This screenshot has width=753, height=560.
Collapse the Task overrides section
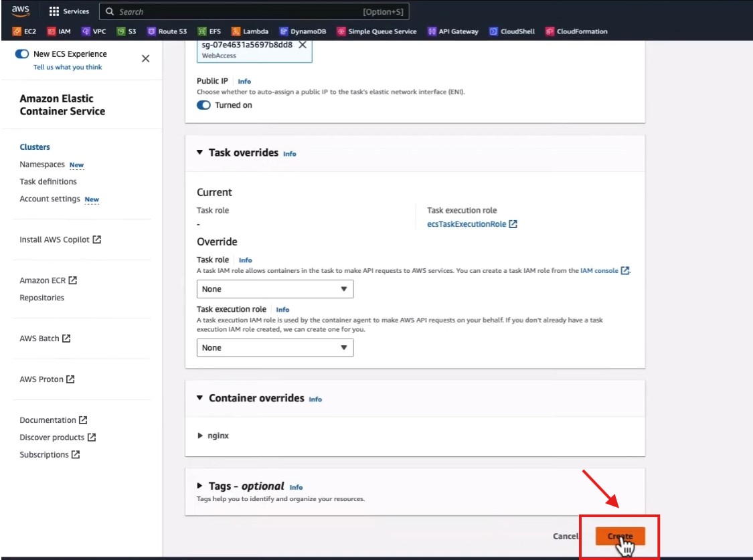click(200, 153)
